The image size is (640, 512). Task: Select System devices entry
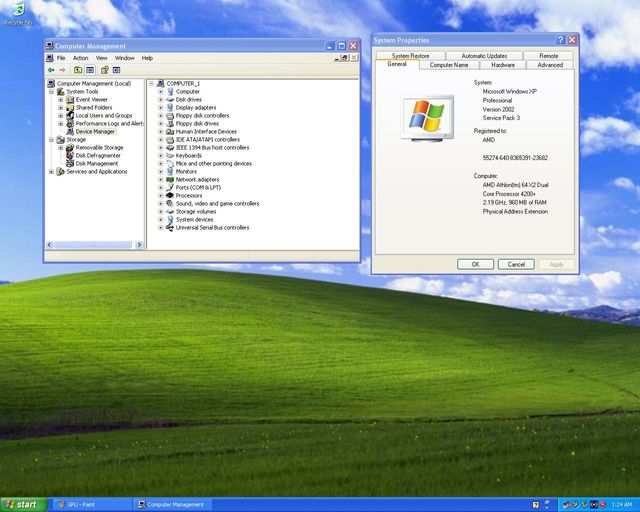194,220
